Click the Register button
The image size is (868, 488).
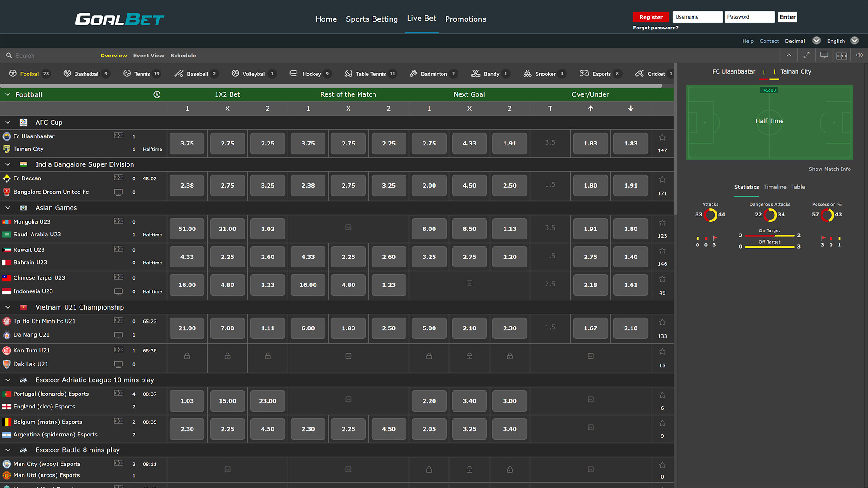point(651,17)
